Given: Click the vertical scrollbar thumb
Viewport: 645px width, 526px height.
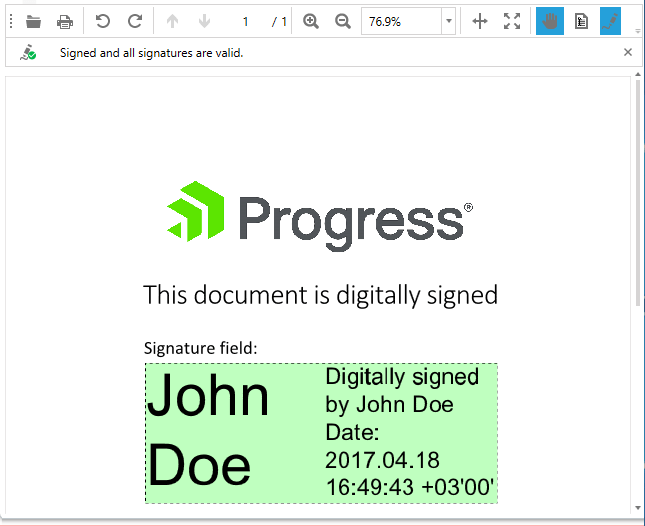Looking at the screenshot, I should click(638, 192).
